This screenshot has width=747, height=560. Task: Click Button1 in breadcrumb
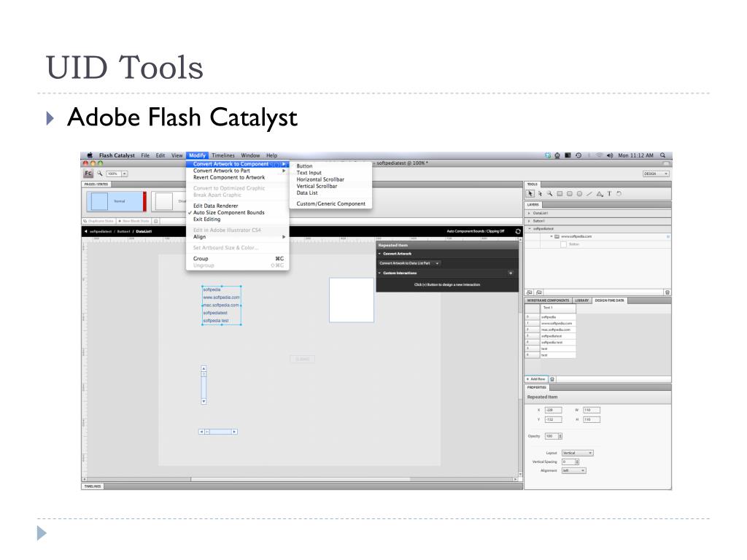click(123, 231)
